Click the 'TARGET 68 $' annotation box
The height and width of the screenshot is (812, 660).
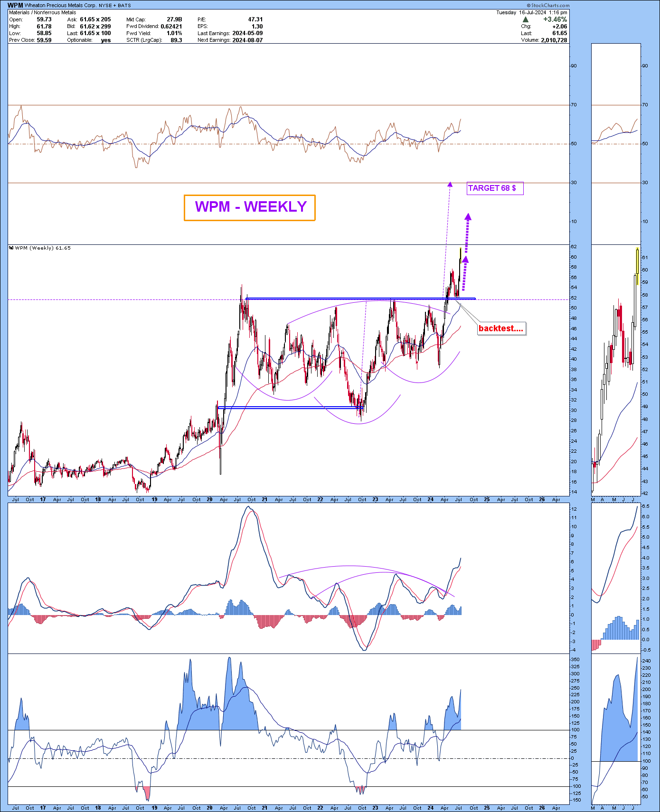pos(495,188)
